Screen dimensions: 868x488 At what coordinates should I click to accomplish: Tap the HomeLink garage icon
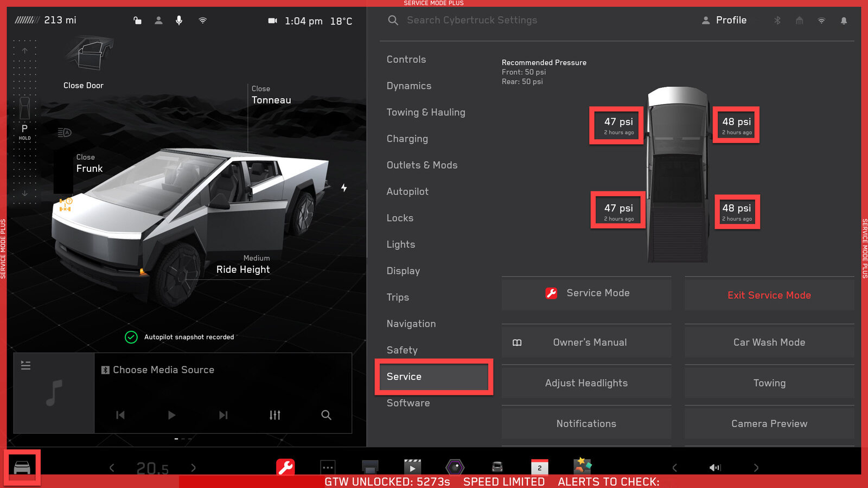(x=799, y=21)
